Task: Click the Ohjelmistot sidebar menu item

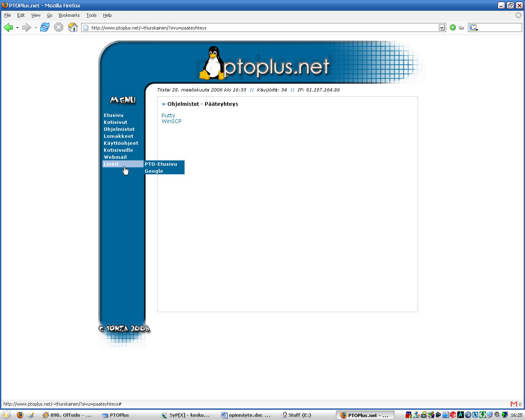Action: click(x=119, y=129)
